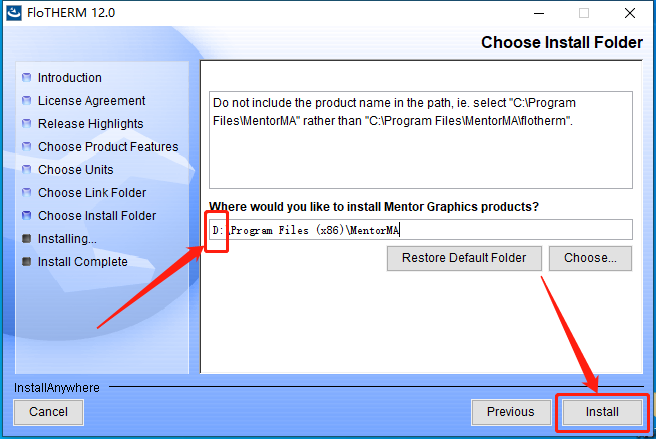
Task: Start installation with the Install button
Action: tap(602, 412)
